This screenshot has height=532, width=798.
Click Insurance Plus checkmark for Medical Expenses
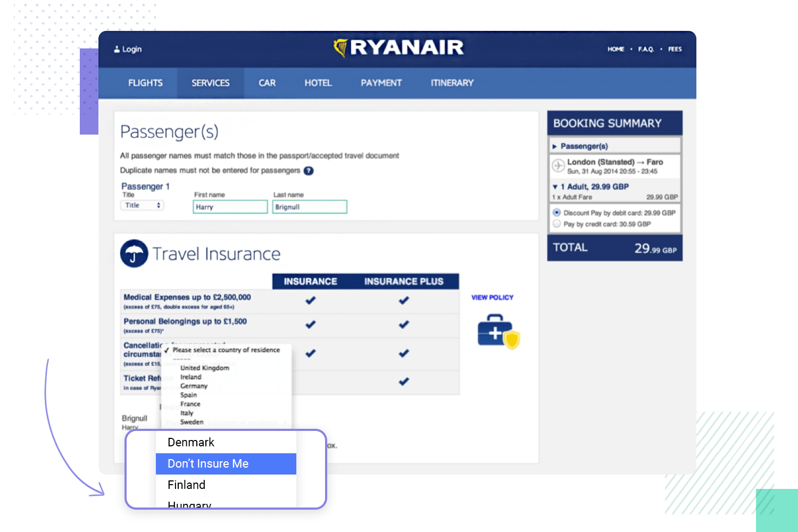(x=404, y=301)
